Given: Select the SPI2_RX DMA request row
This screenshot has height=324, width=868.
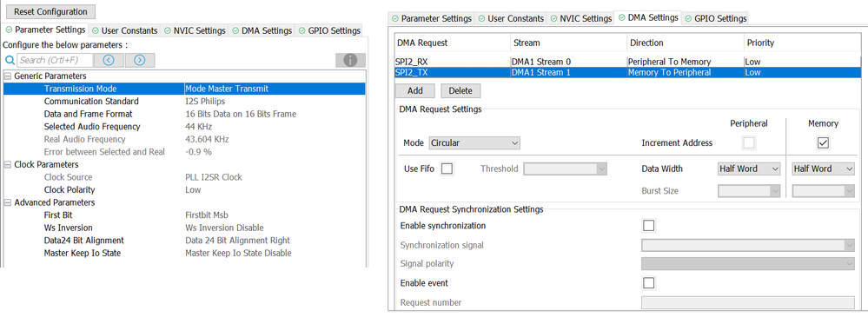Looking at the screenshot, I should click(x=627, y=62).
